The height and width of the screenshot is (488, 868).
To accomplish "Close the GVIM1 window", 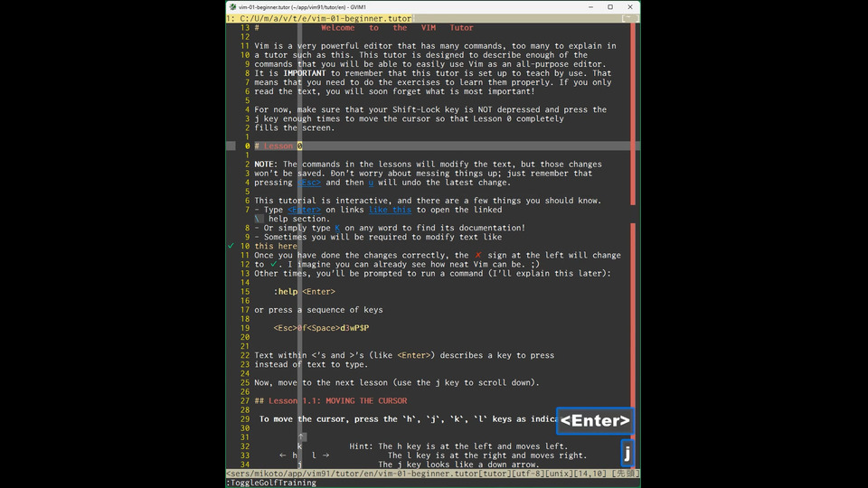I will point(630,7).
